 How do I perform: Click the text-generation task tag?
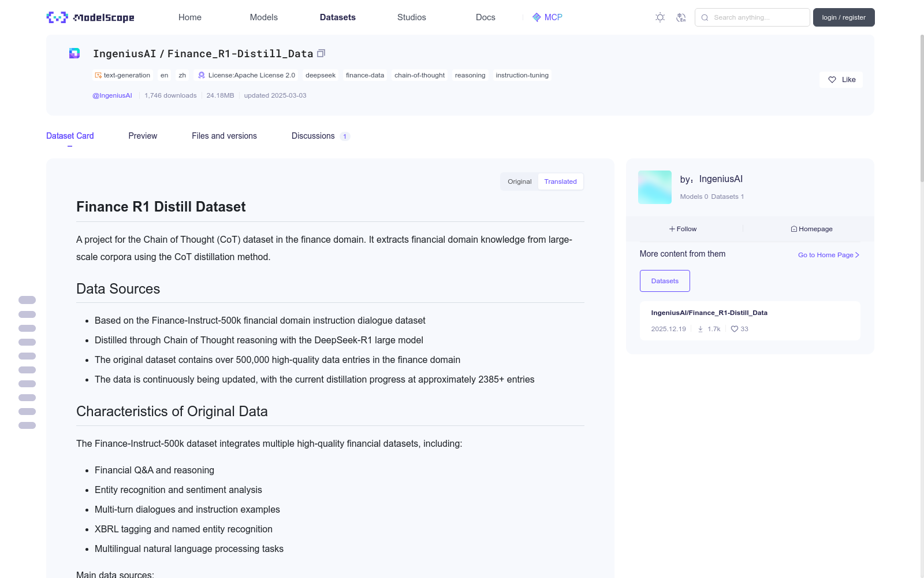click(122, 75)
